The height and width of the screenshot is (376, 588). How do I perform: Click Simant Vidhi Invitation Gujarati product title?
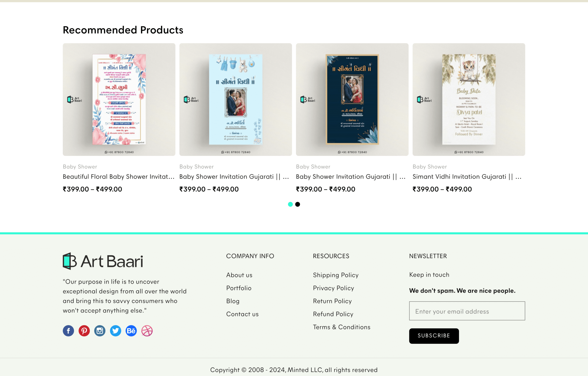click(x=467, y=177)
